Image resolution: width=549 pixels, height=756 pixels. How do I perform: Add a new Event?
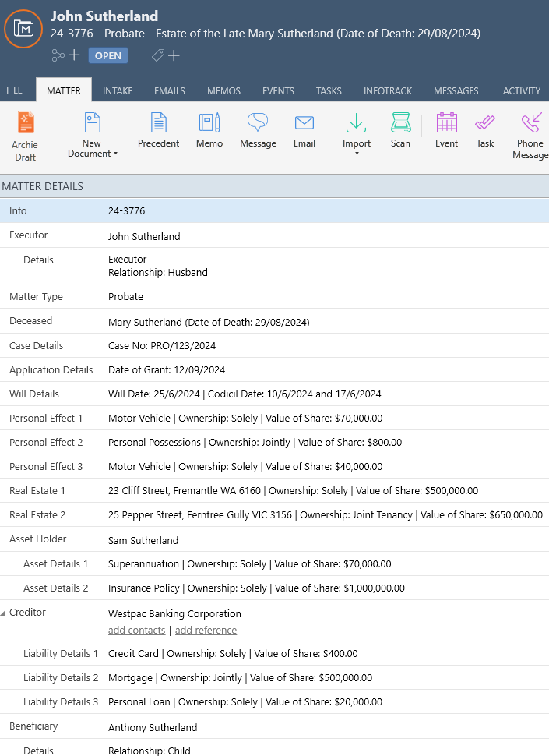pyautogui.click(x=446, y=130)
